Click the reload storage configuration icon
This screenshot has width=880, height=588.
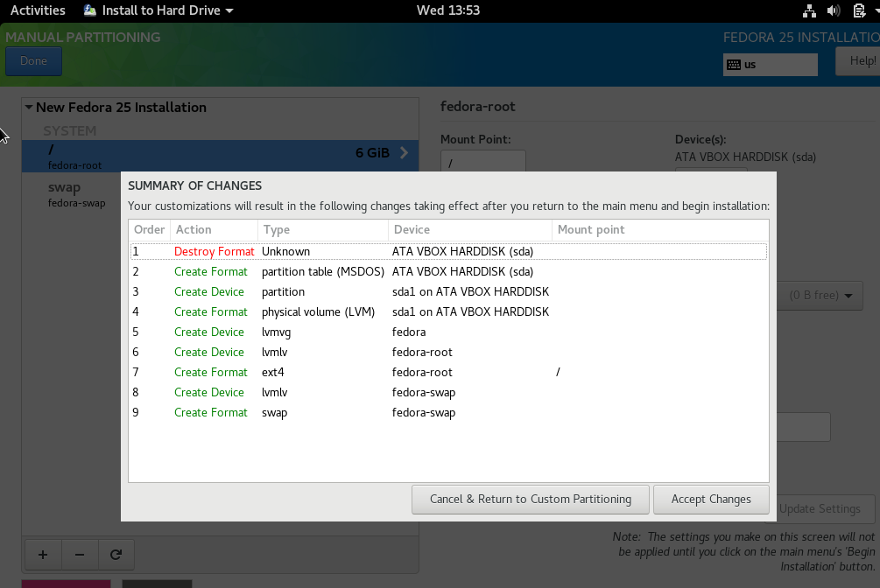click(115, 555)
